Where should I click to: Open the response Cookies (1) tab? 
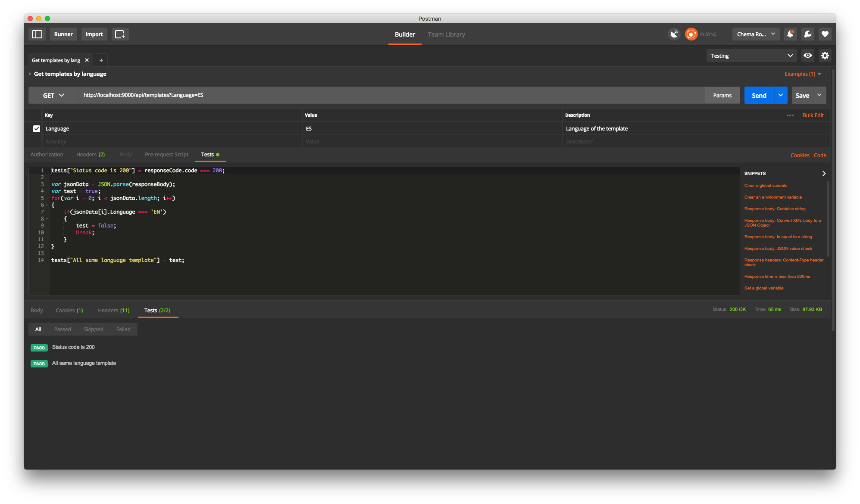coord(69,311)
